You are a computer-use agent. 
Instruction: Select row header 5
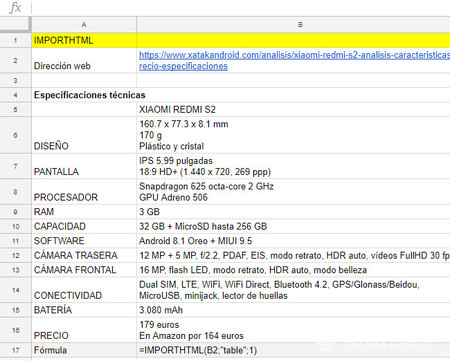click(x=15, y=109)
